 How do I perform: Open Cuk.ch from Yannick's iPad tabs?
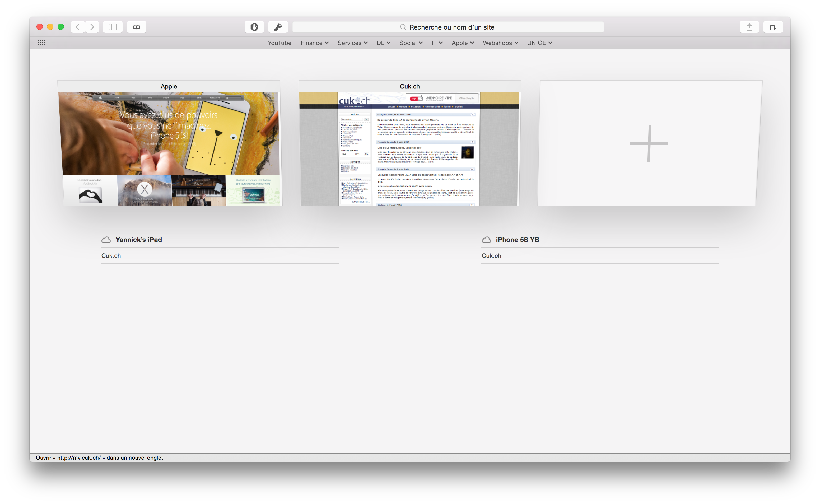click(220, 256)
